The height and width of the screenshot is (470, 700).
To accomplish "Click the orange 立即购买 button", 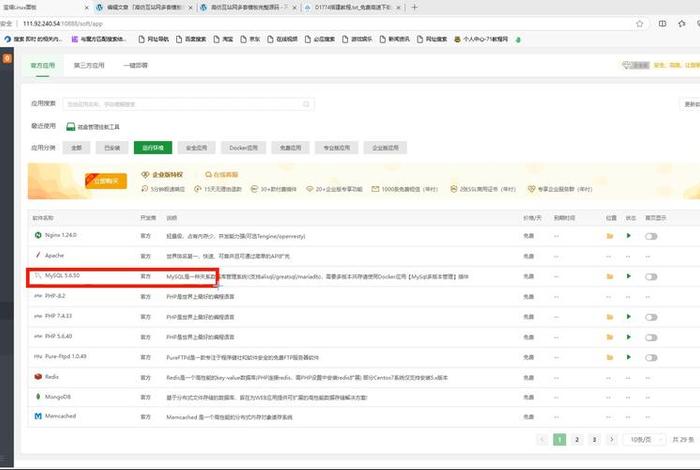I will [106, 181].
